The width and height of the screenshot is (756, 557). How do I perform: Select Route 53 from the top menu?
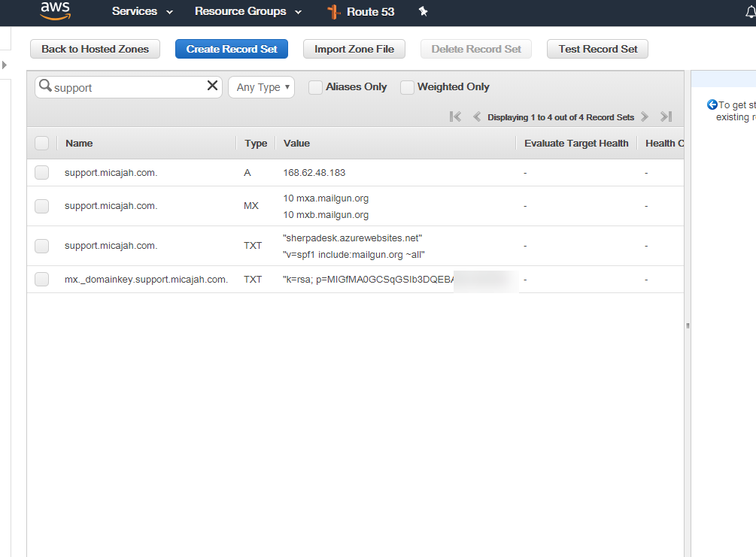tap(368, 11)
